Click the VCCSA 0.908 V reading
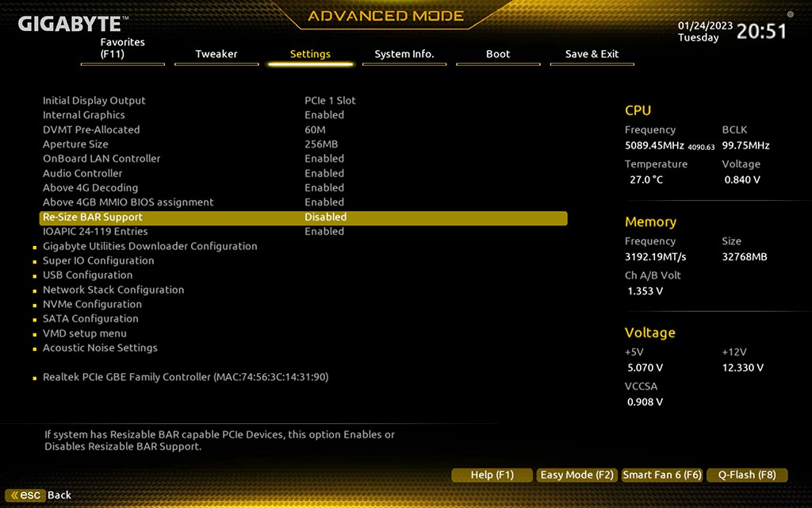Screen dimensions: 812x508 (645, 402)
